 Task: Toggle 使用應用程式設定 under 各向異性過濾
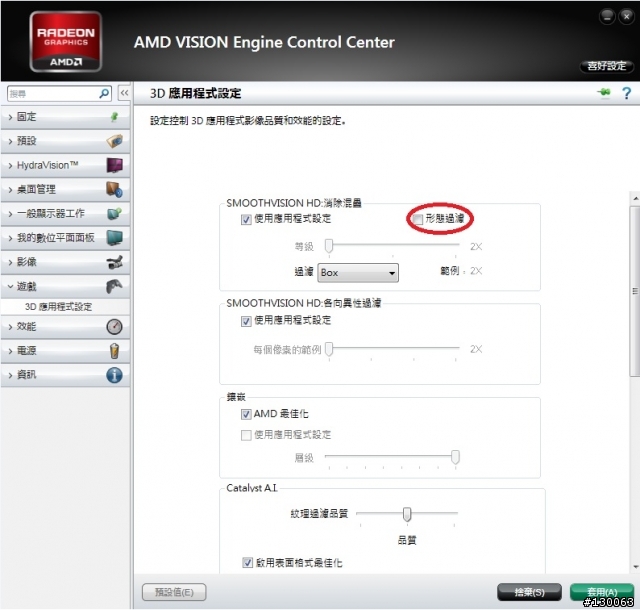[x=246, y=321]
